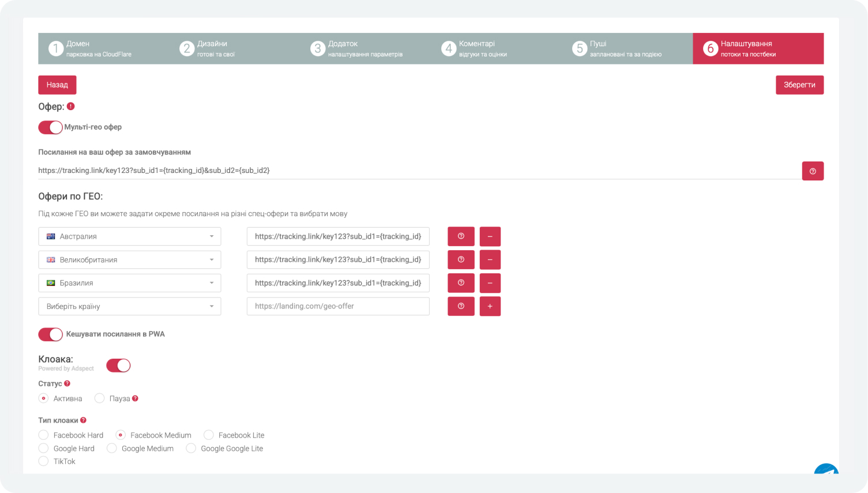This screenshot has width=868, height=493.
Task: Open Telegram chat bubble icon
Action: tap(826, 470)
